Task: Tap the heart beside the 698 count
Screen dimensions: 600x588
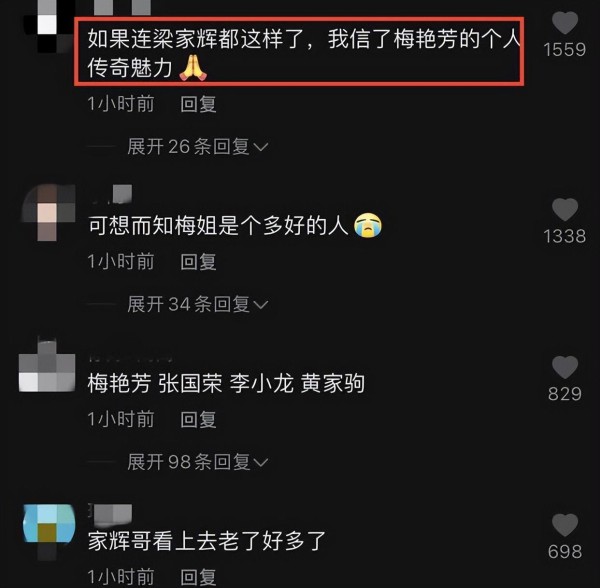Action: click(565, 525)
